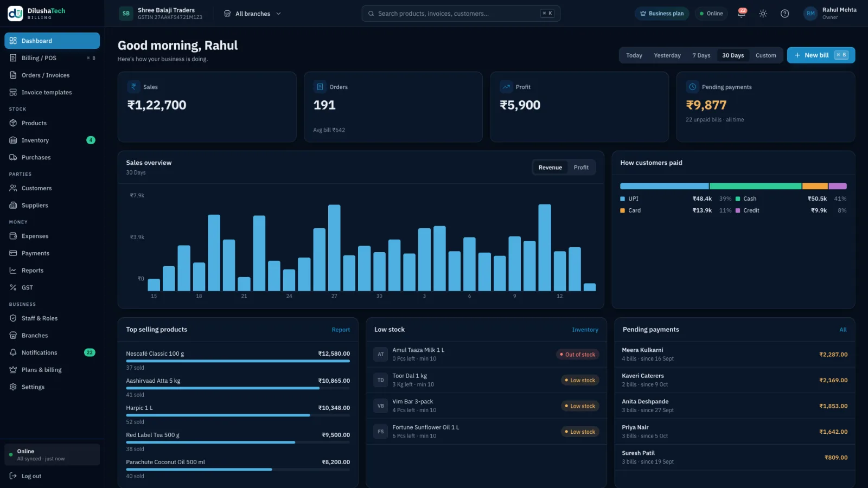Select the Yesterday date range
868x488 pixels.
click(667, 55)
